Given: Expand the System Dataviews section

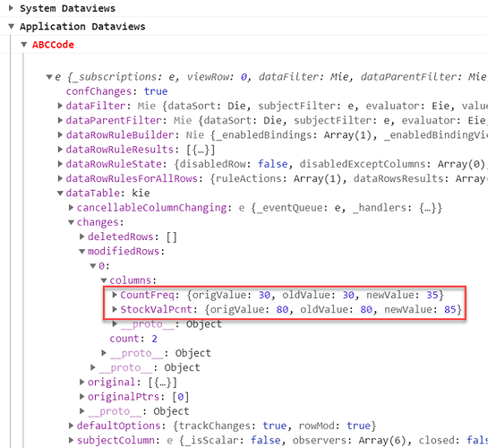Looking at the screenshot, I should [11, 8].
